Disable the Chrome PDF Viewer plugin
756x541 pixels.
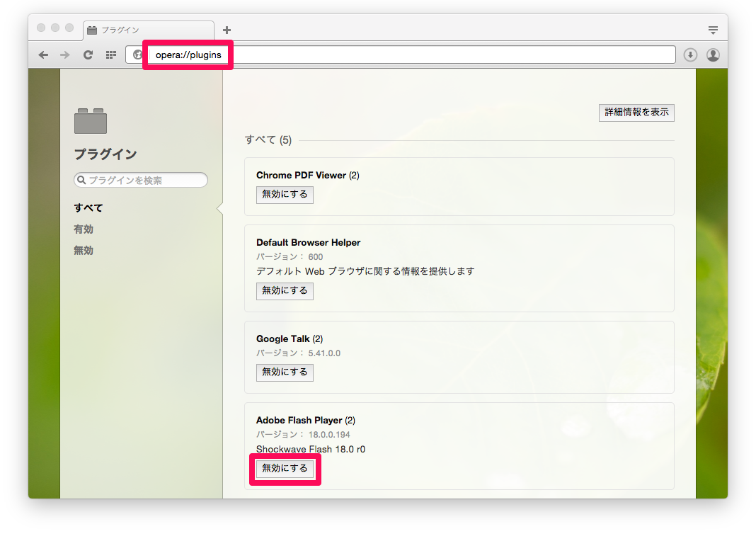pyautogui.click(x=285, y=194)
